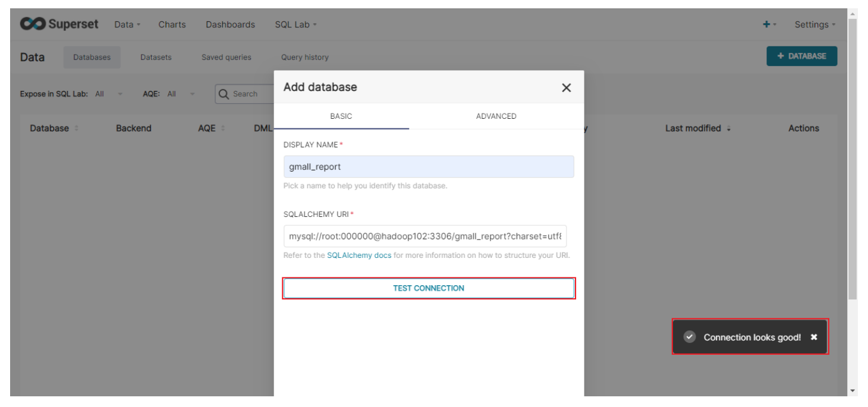Open the Saved queries sub-tab
The height and width of the screenshot is (407, 868).
[227, 57]
